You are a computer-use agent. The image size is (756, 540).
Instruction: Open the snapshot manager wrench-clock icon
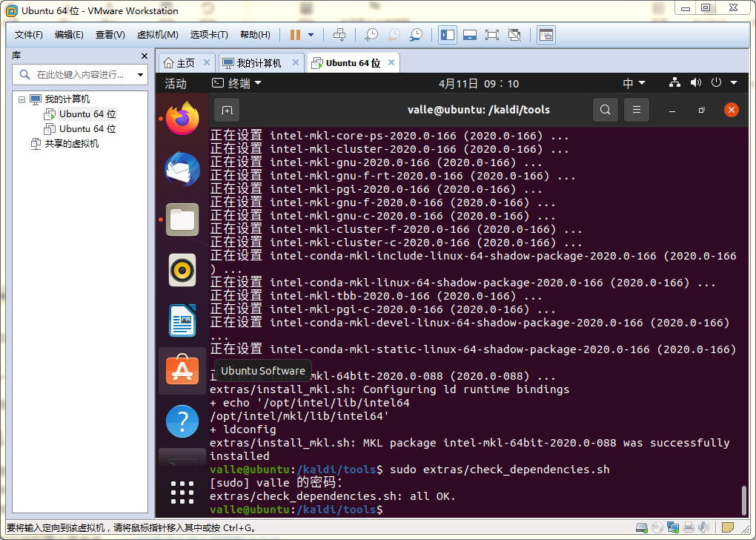coord(416,35)
